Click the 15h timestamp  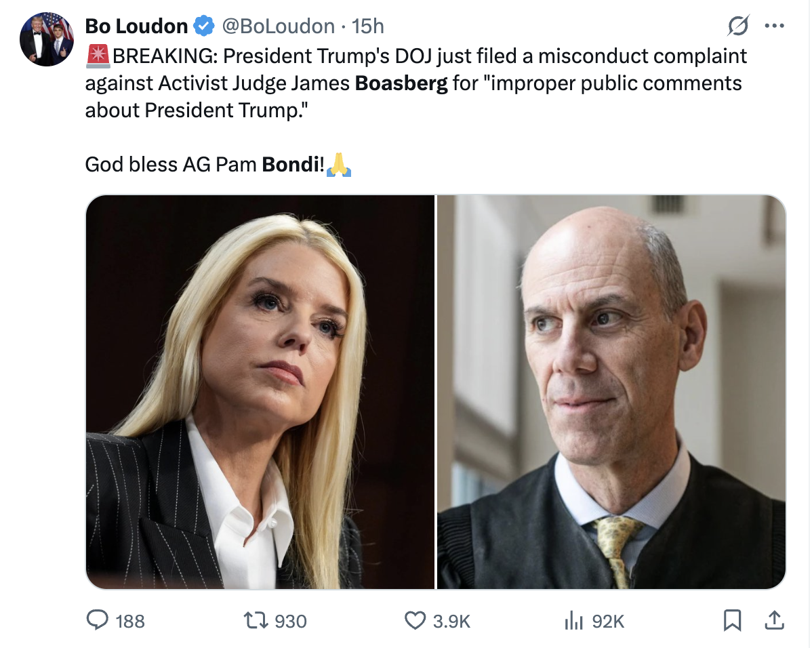(x=369, y=26)
